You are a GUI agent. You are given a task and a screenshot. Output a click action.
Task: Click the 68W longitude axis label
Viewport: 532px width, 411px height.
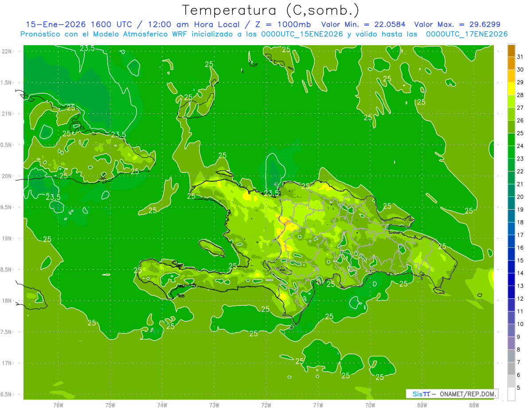[x=474, y=405]
